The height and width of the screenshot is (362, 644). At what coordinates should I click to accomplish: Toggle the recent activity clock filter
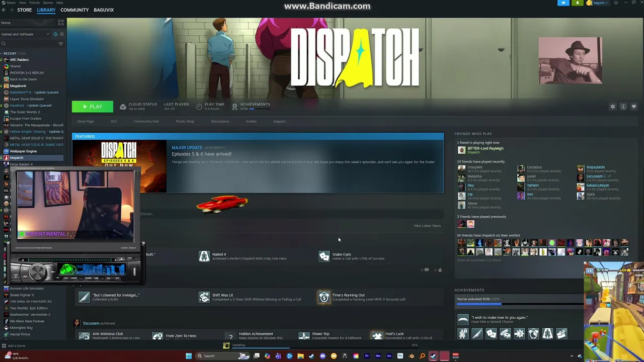click(x=55, y=34)
